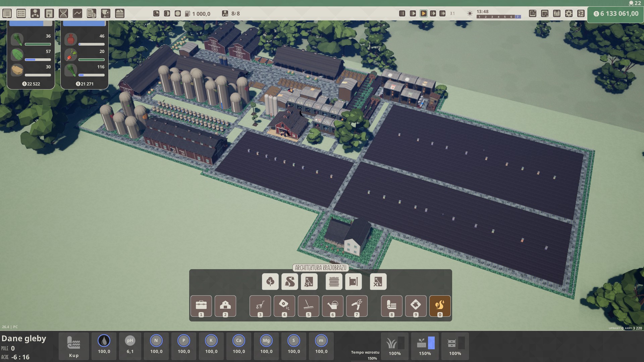This screenshot has height=362, width=644.
Task: Pause the game time
Action: [402, 13]
